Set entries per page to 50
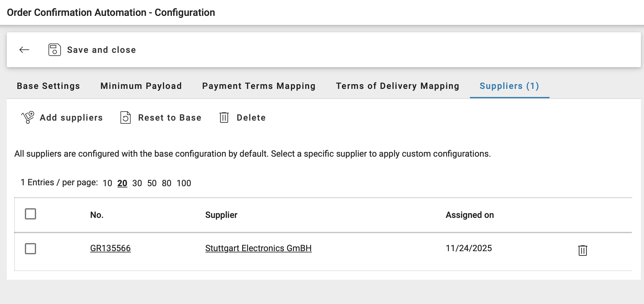 click(152, 183)
